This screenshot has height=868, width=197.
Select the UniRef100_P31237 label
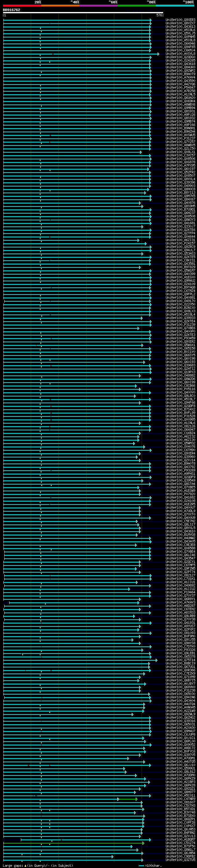[180, 139]
